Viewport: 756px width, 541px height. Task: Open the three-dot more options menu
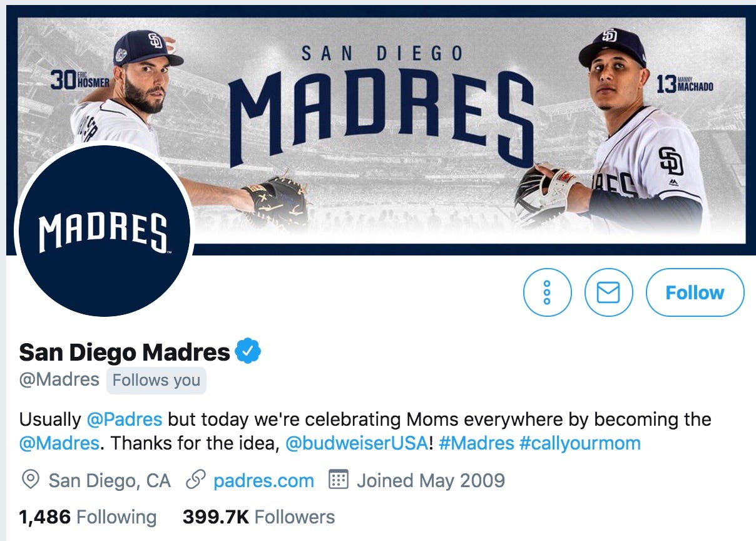(547, 292)
